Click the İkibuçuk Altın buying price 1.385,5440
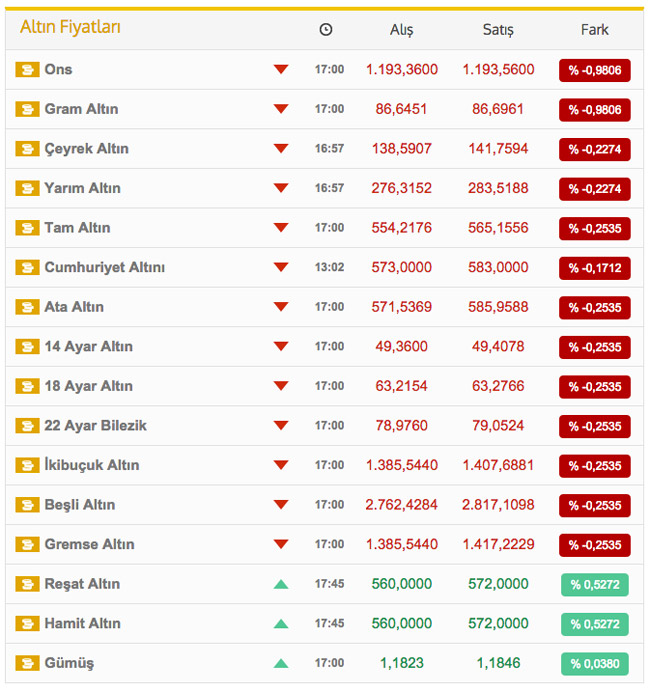This screenshot has width=650, height=692. coord(401,465)
